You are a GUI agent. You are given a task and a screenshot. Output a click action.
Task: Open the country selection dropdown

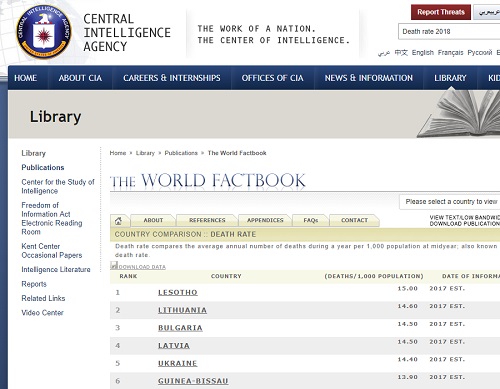coord(450,202)
